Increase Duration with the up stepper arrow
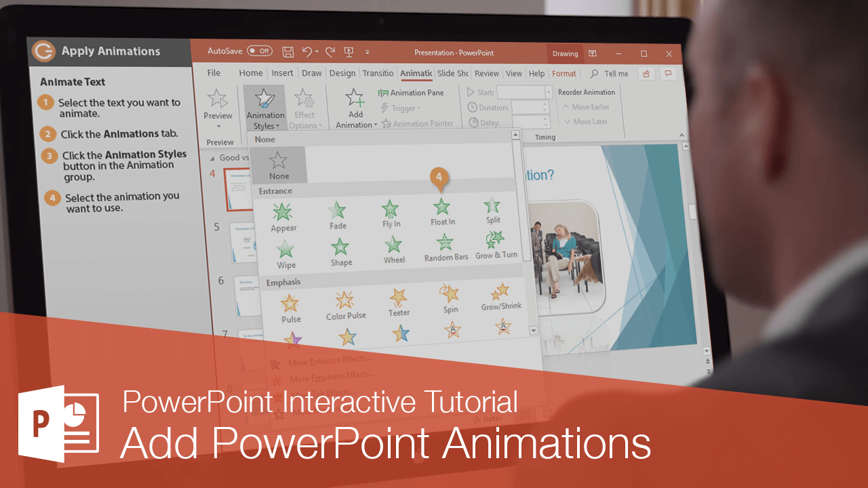This screenshot has height=488, width=868. point(545,103)
